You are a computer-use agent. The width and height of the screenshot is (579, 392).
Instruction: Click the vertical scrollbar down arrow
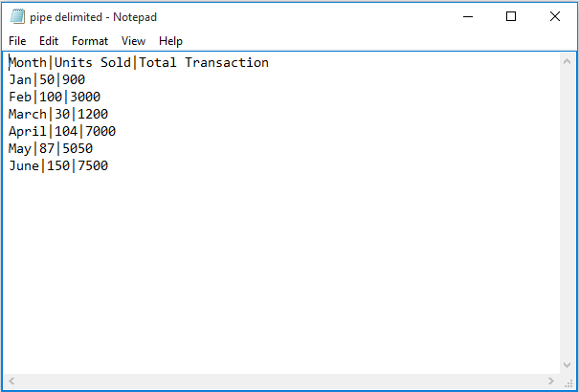568,366
